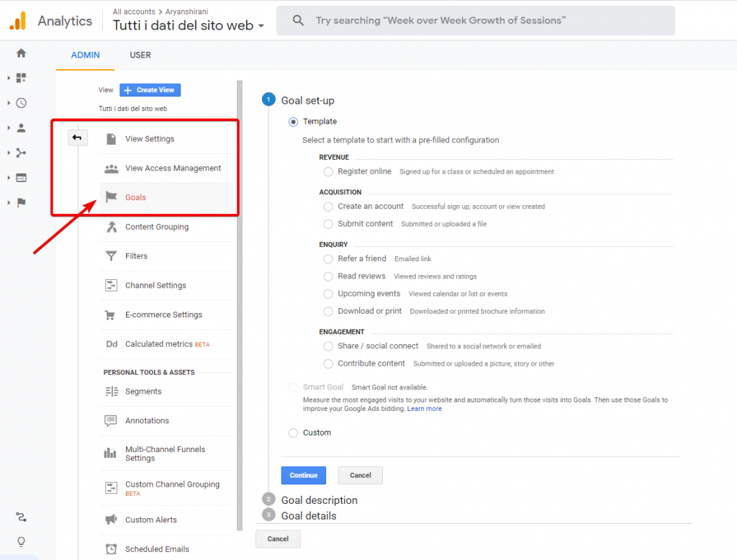737x560 pixels.
Task: Open Goals in the View menu
Action: coord(136,197)
